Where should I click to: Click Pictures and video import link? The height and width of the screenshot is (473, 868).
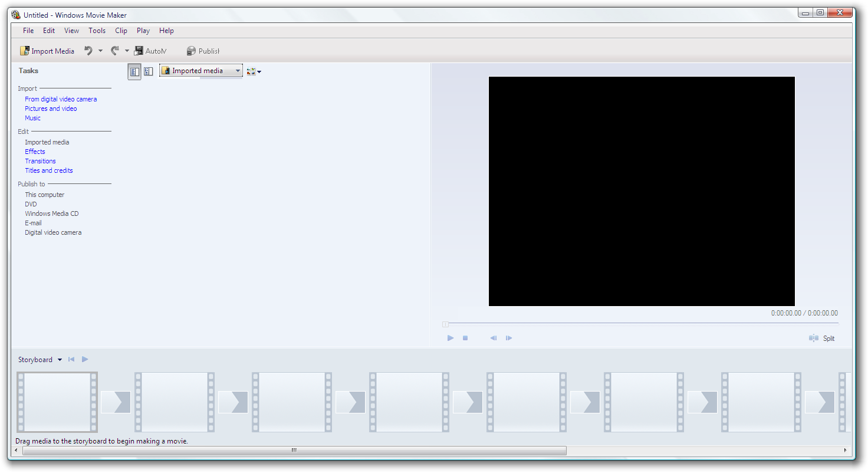pyautogui.click(x=51, y=109)
